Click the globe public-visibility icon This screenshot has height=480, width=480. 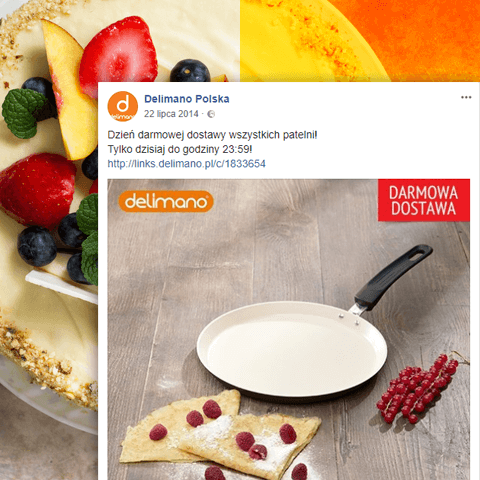211,114
